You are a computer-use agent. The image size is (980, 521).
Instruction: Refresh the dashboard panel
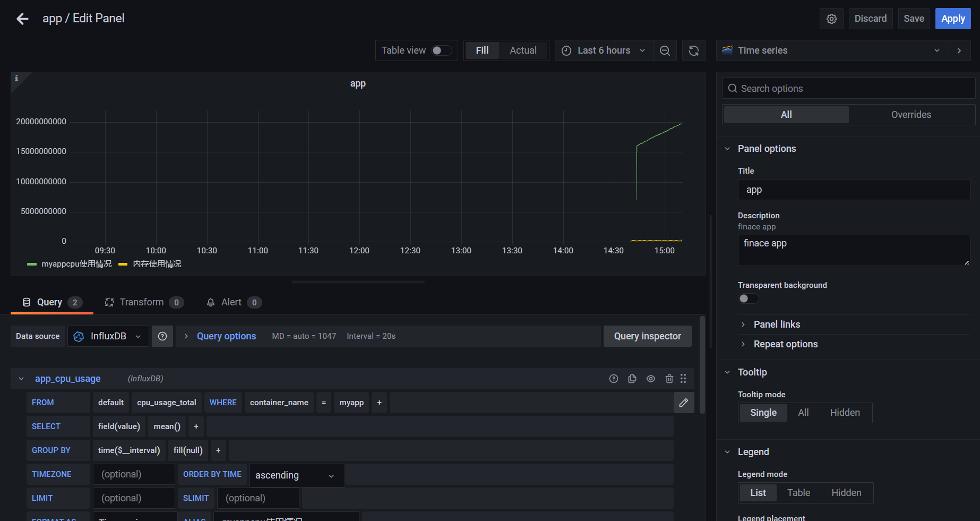coord(694,50)
